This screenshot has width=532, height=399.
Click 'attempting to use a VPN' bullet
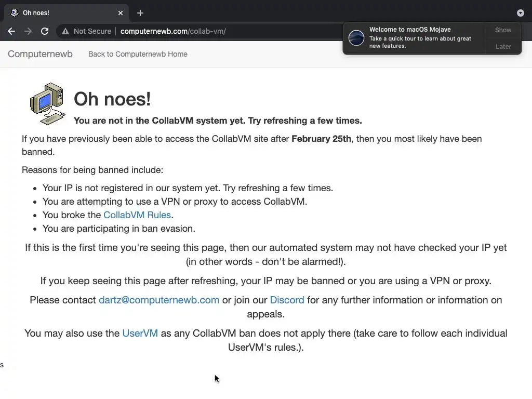(175, 202)
